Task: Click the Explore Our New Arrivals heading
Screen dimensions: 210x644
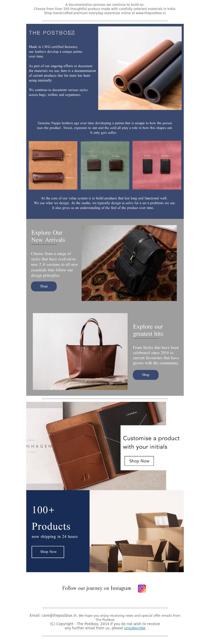Action: pos(48,236)
